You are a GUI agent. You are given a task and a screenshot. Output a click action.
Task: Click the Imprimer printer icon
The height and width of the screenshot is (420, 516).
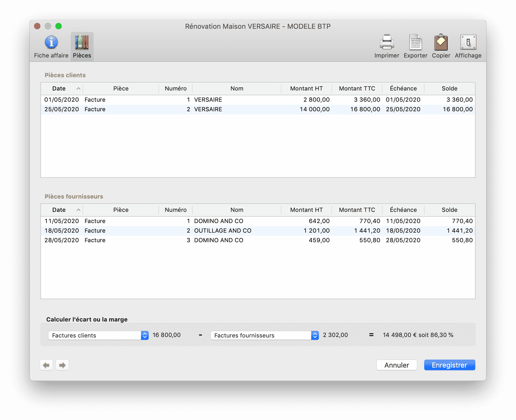pyautogui.click(x=387, y=42)
